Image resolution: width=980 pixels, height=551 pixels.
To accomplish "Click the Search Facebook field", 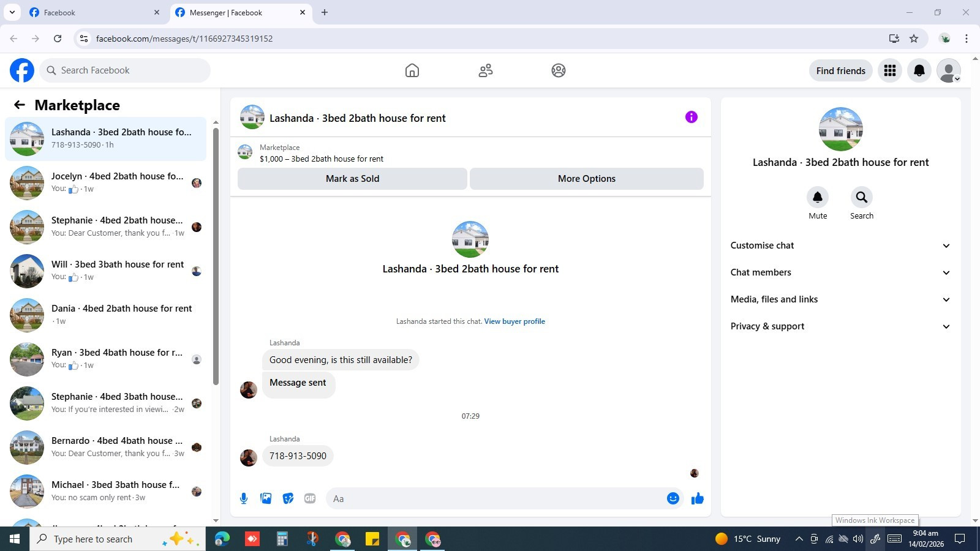I will [125, 70].
